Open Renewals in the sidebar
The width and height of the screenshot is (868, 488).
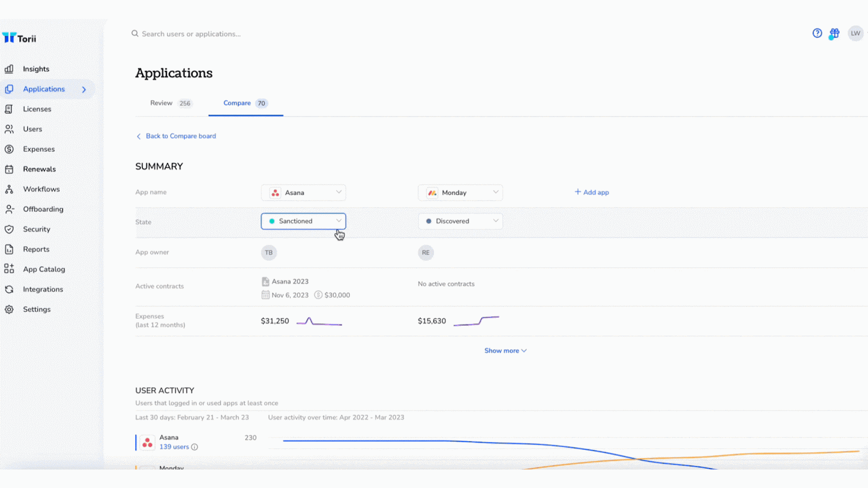pyautogui.click(x=39, y=169)
